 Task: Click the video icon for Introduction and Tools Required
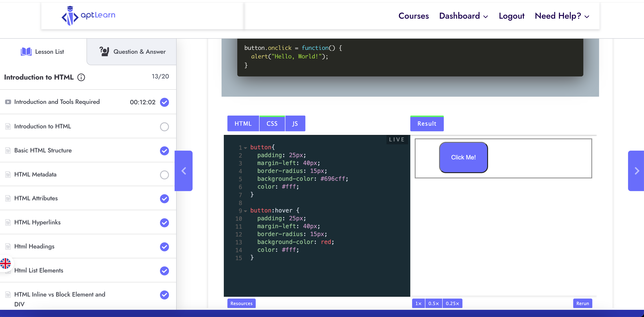tap(8, 102)
